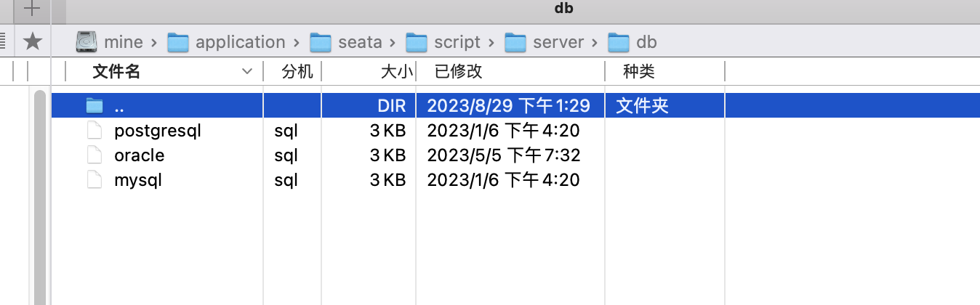Image resolution: width=980 pixels, height=305 pixels.
Task: Click the mysql file icon
Action: tap(94, 180)
